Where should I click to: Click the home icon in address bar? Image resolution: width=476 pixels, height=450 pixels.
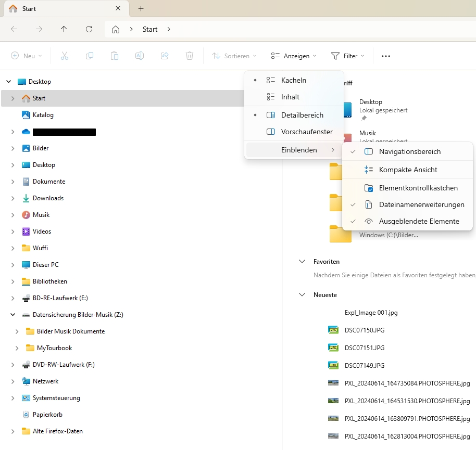(116, 30)
